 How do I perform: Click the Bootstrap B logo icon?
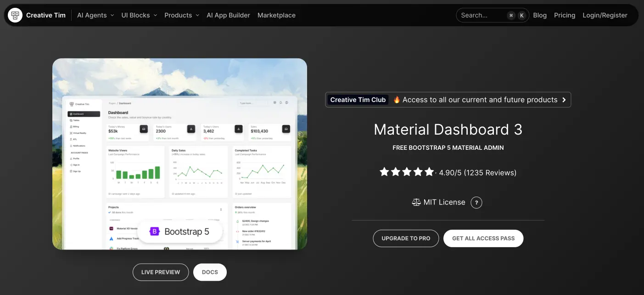point(155,232)
